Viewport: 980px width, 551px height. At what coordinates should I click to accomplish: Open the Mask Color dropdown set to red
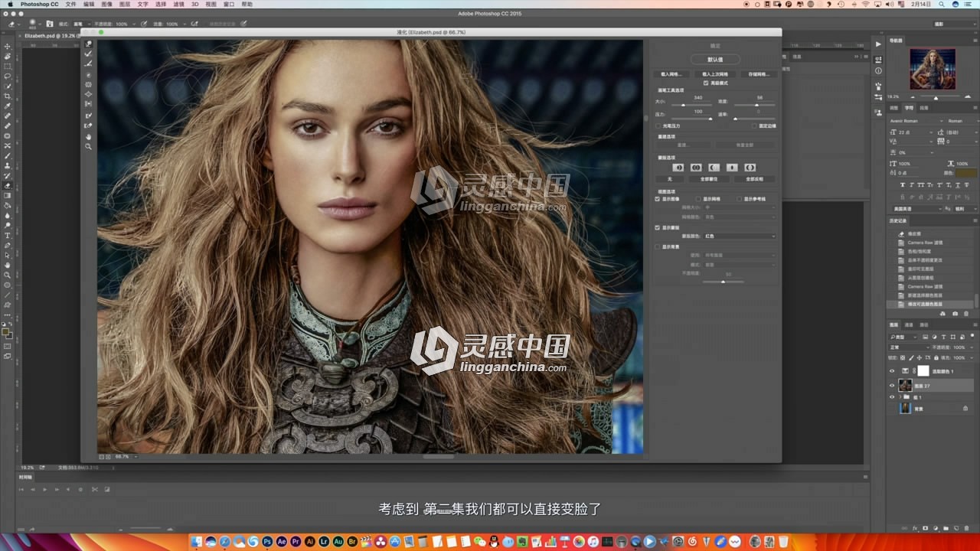pos(740,236)
